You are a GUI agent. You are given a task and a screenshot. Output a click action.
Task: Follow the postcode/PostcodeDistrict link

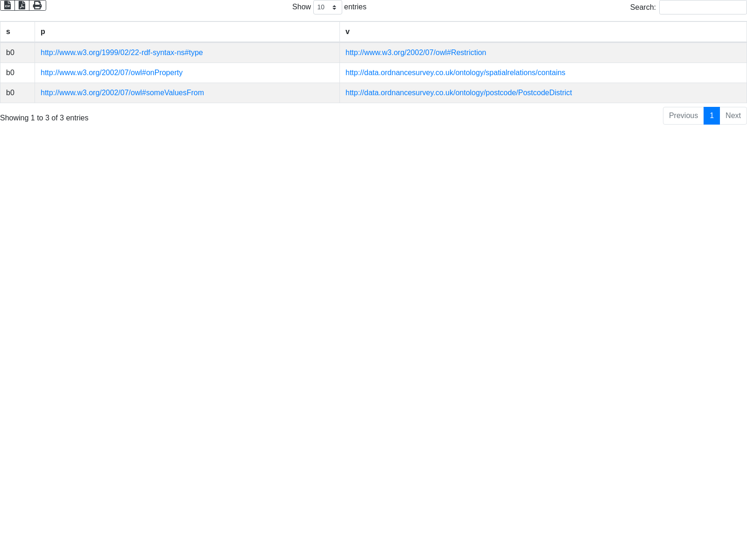tap(458, 93)
